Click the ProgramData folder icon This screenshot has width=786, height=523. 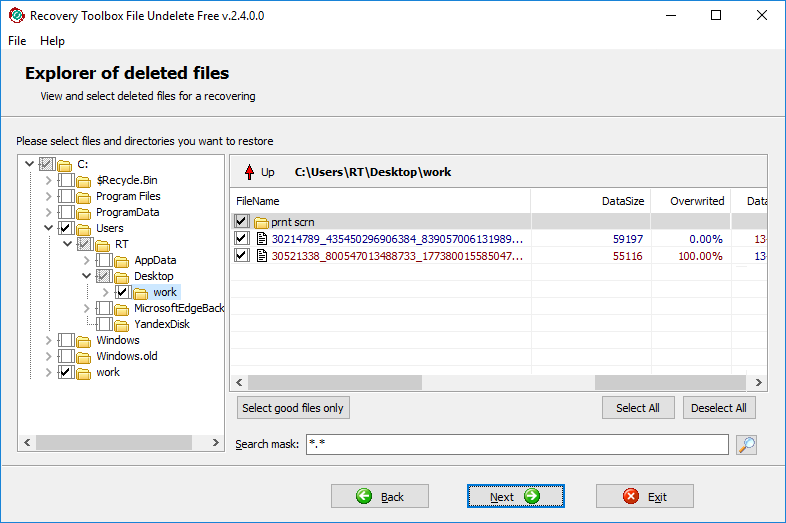[84, 213]
